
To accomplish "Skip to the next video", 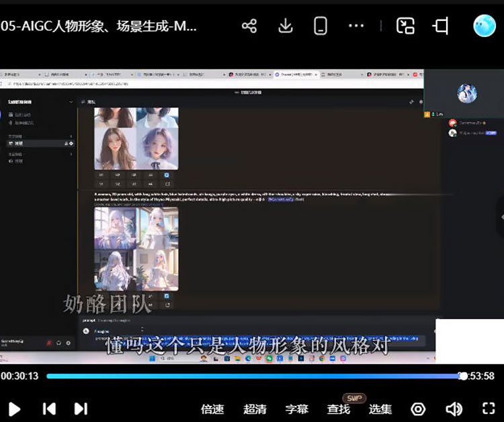I will click(81, 409).
